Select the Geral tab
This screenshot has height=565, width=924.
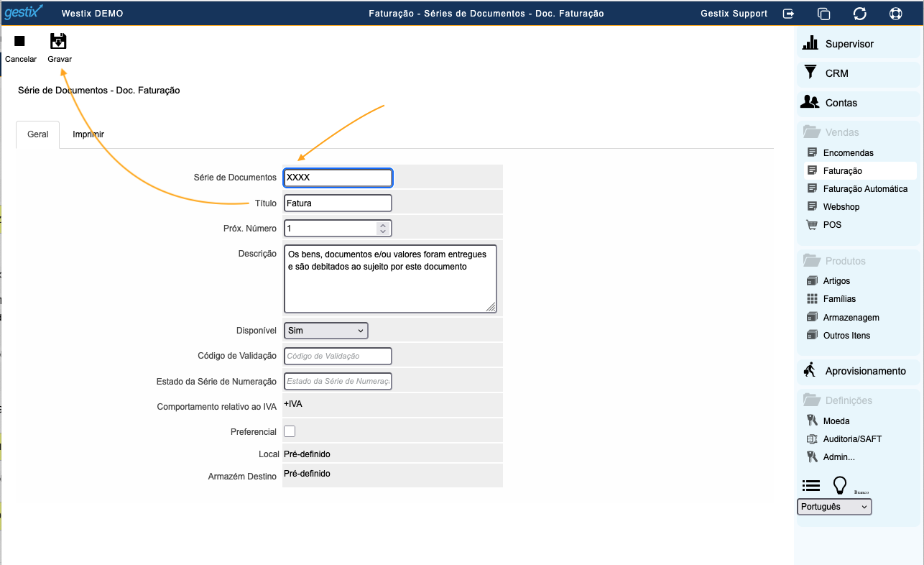pos(38,134)
